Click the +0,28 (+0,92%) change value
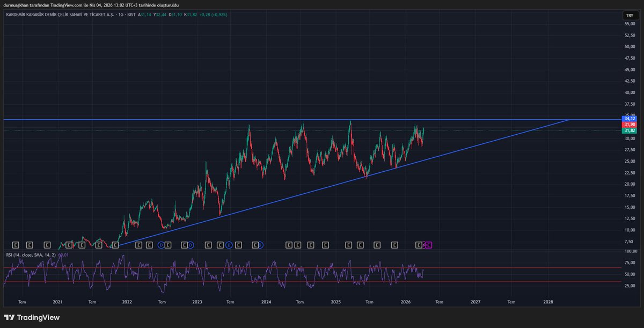 (214, 15)
